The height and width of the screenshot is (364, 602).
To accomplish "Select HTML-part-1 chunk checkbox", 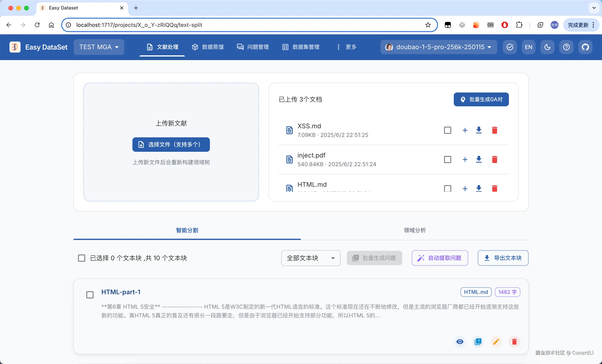I will coord(90,295).
